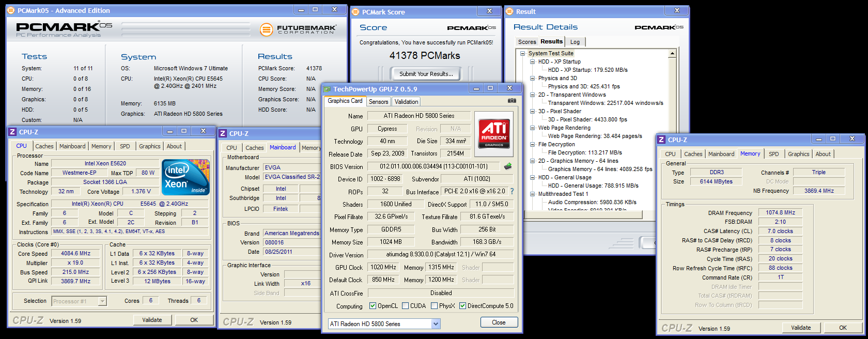
Task: Open About tab in CPU-Z Memory window
Action: tap(823, 154)
